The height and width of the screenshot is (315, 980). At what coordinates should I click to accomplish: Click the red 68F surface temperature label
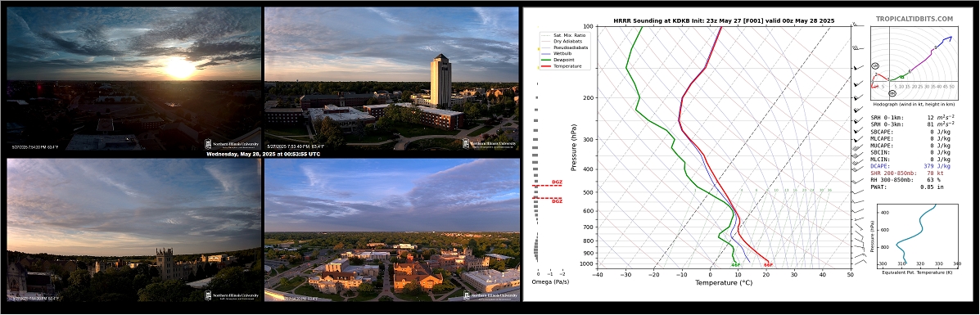click(x=768, y=265)
